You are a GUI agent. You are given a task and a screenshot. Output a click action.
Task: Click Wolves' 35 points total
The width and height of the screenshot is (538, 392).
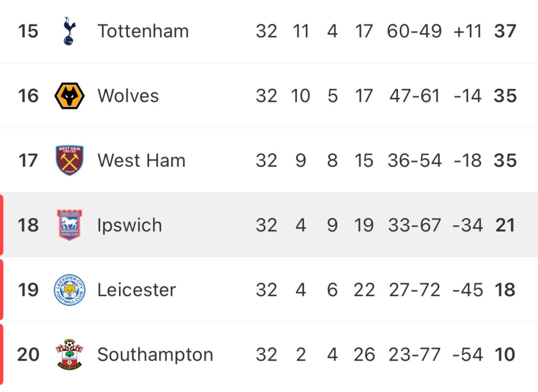point(505,96)
